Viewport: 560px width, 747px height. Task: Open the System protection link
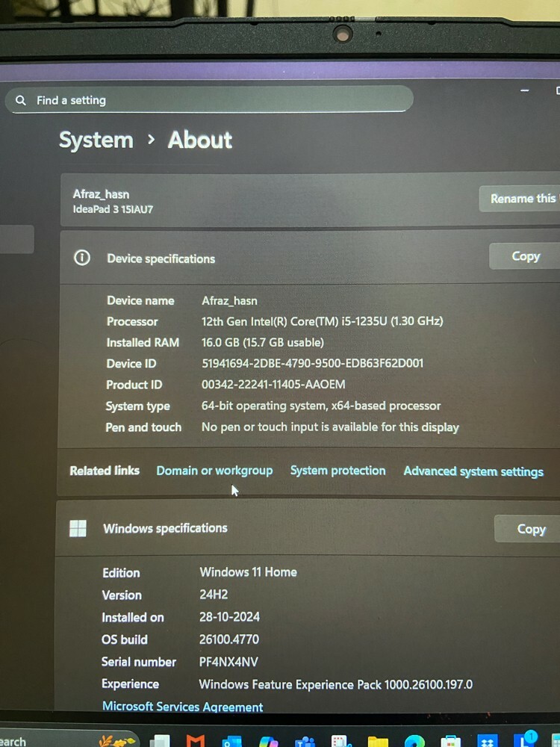pos(338,471)
